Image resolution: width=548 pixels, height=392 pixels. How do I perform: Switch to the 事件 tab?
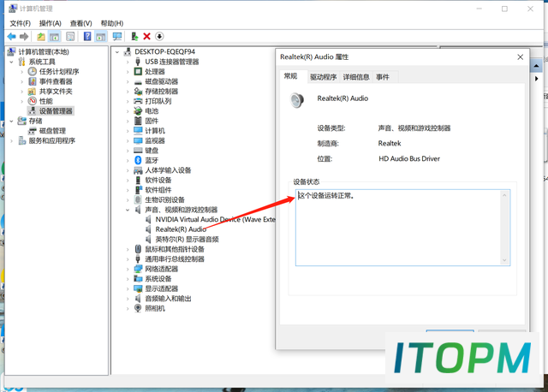(x=383, y=77)
